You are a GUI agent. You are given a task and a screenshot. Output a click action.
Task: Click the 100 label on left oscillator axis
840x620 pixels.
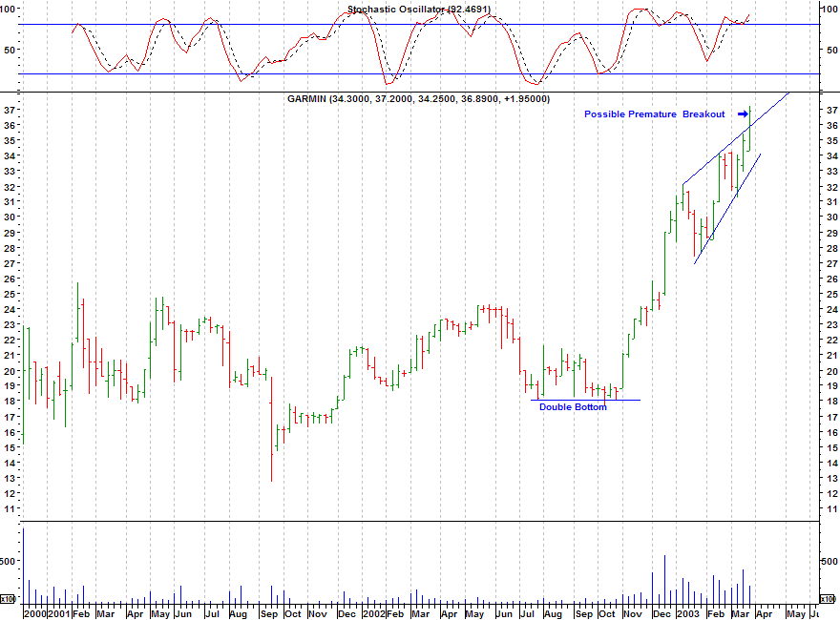pos(8,9)
